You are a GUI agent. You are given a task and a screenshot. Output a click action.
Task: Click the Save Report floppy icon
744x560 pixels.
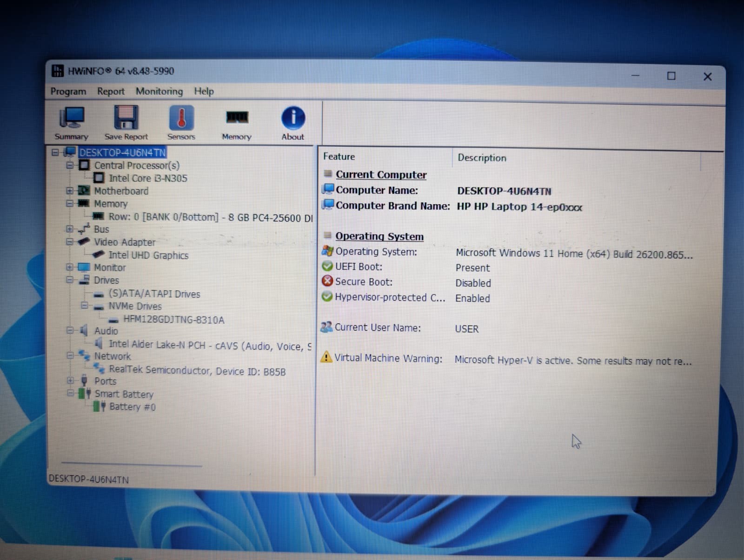(126, 117)
